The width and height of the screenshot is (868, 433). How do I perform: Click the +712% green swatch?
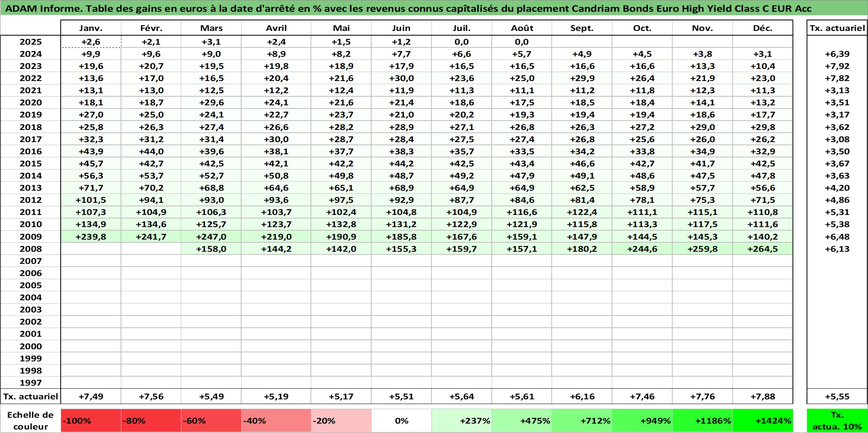pyautogui.click(x=582, y=421)
